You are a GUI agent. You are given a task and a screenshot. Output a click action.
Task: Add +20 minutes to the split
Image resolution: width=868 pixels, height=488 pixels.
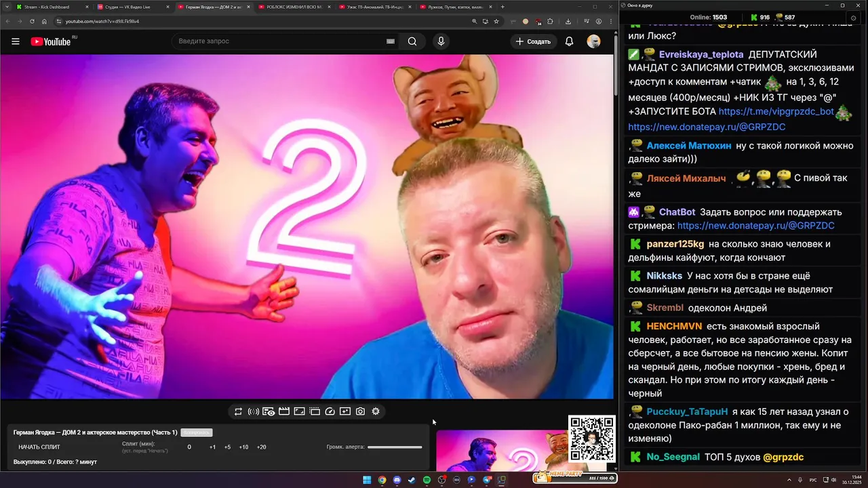pos(261,447)
